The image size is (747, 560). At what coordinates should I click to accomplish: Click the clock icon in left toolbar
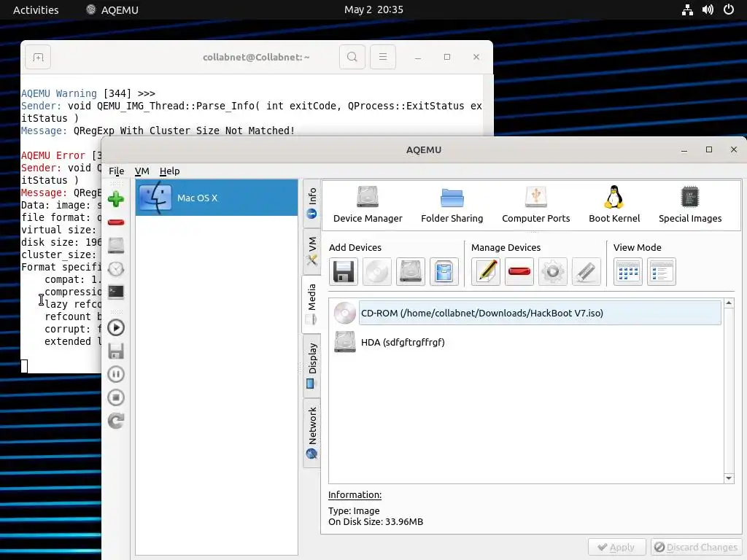click(x=116, y=269)
